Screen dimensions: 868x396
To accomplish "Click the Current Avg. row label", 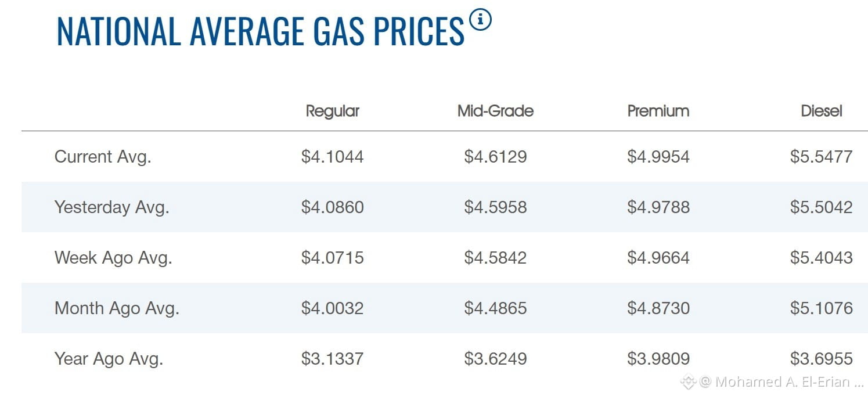I will point(103,157).
